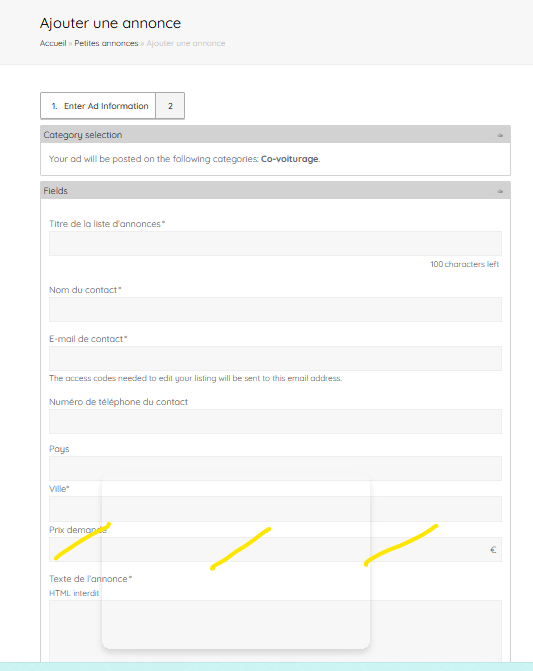Screen dimensions: 533x671
Task: Select the Enter Ad Information step tab
Action: 98,106
